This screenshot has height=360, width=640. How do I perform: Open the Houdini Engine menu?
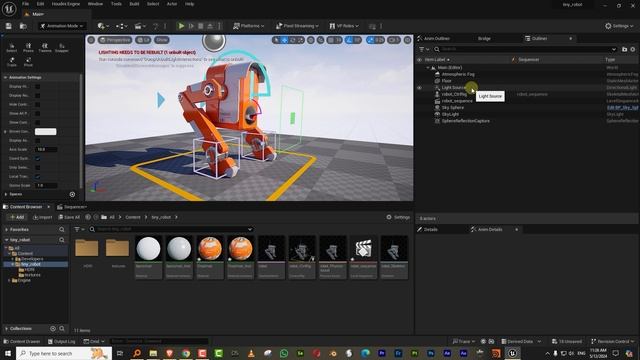[x=66, y=4]
